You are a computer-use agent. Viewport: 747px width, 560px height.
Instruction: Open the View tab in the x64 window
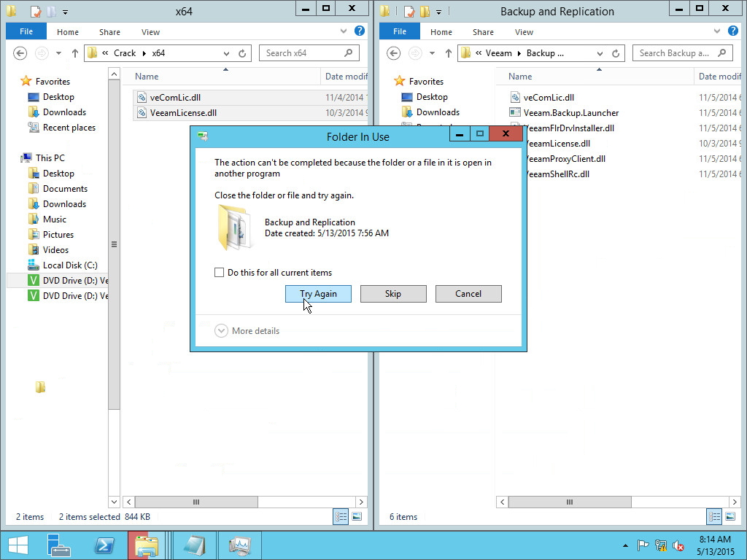tap(150, 32)
